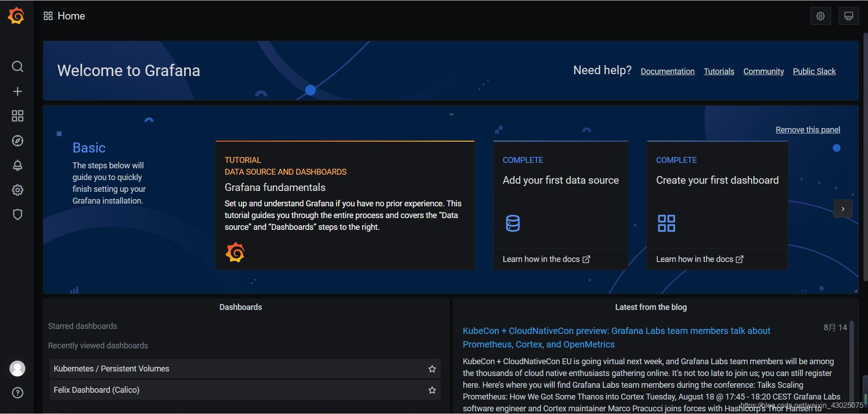Screen dimensions: 868x414
Task: Click the Recently viewed dashboards heading
Action: 98,346
